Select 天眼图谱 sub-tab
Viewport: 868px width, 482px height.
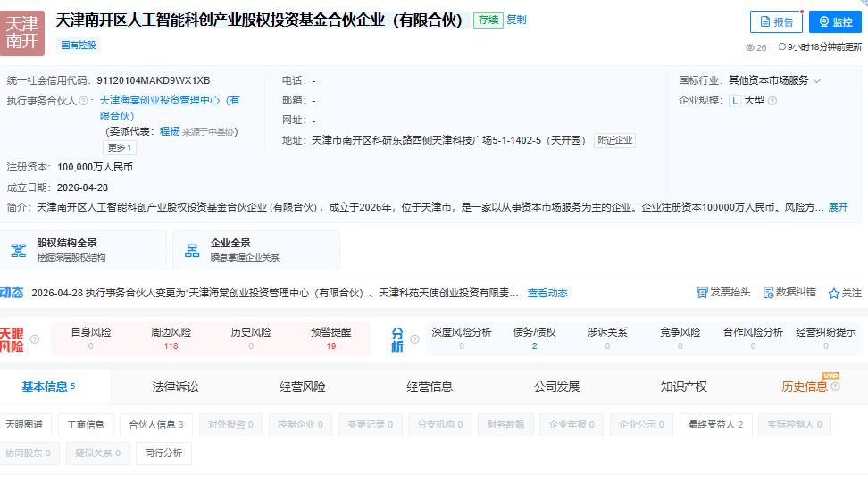pos(24,425)
